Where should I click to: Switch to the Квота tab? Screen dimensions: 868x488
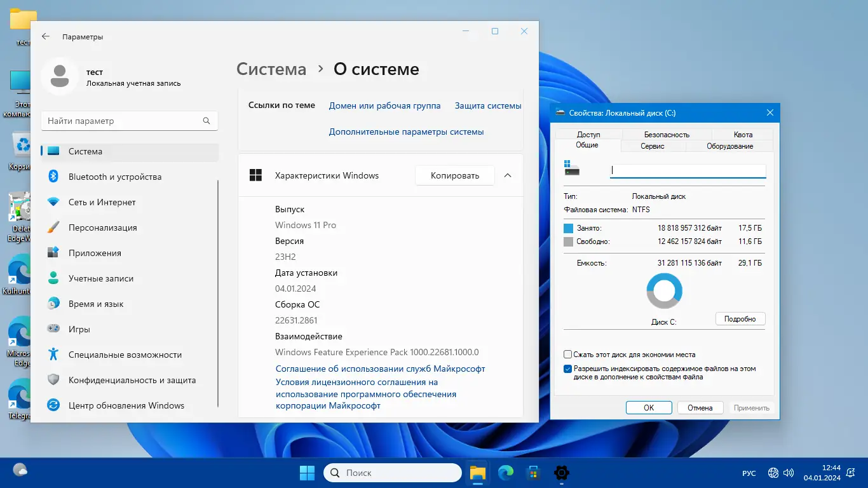coord(743,135)
